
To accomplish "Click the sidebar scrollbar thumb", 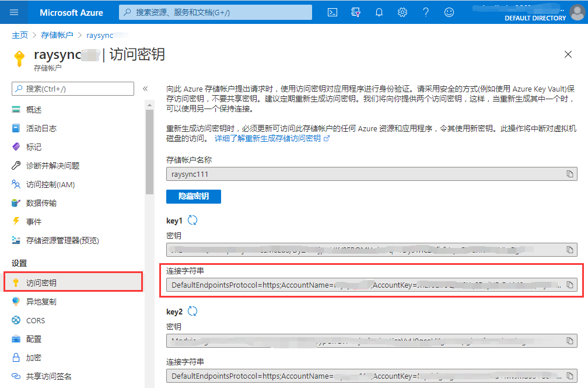I will (149, 152).
